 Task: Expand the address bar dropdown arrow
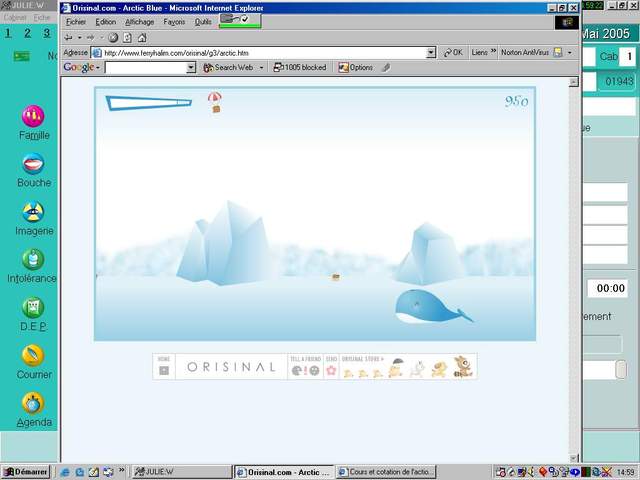431,53
